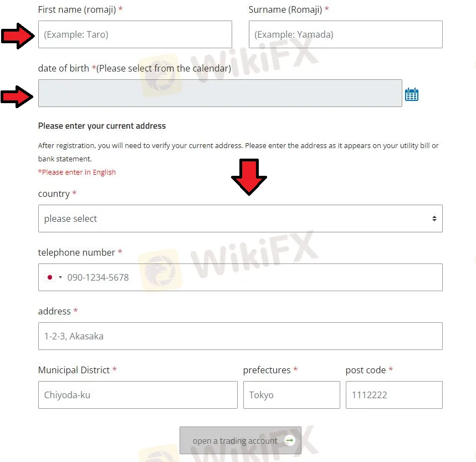Click the red 'Please enter in English' note
Viewport: 476px width, 462px height.
77,172
